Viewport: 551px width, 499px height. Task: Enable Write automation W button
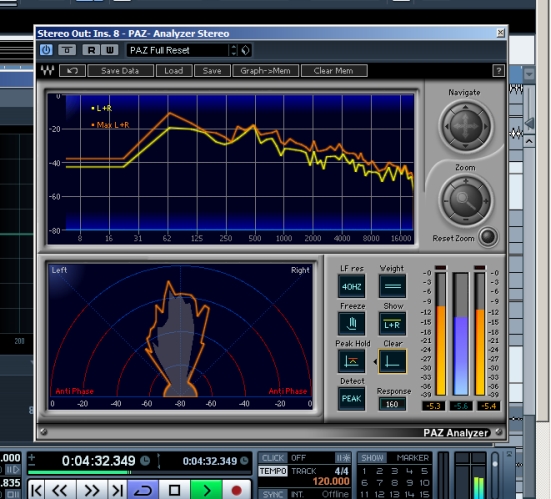point(110,50)
